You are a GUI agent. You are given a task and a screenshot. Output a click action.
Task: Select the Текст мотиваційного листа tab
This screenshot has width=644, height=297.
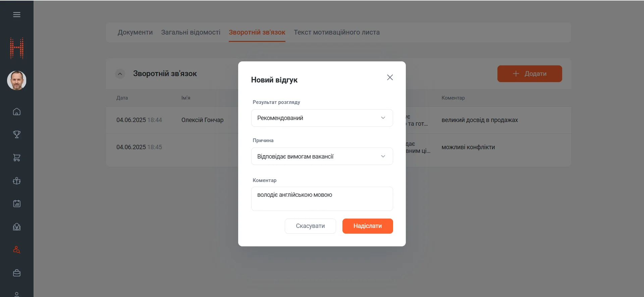[x=336, y=33]
